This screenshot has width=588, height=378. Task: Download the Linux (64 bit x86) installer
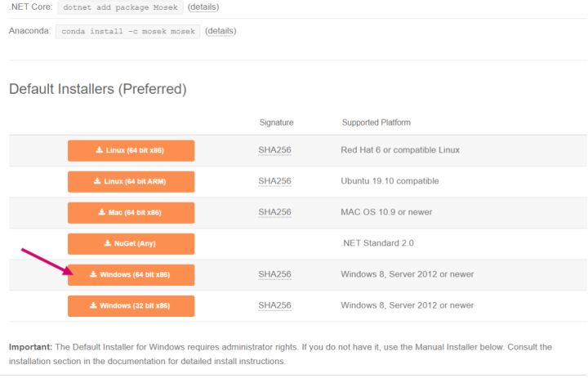(x=131, y=151)
